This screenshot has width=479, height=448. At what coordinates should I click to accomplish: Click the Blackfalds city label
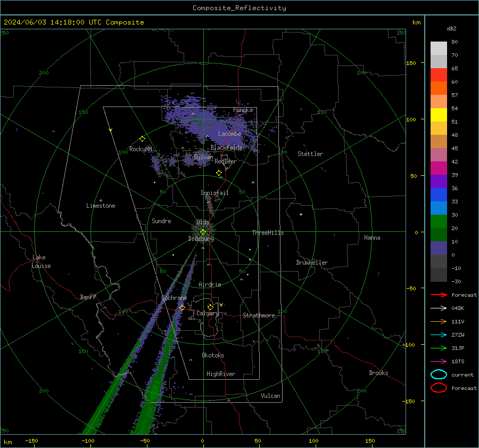[226, 148]
